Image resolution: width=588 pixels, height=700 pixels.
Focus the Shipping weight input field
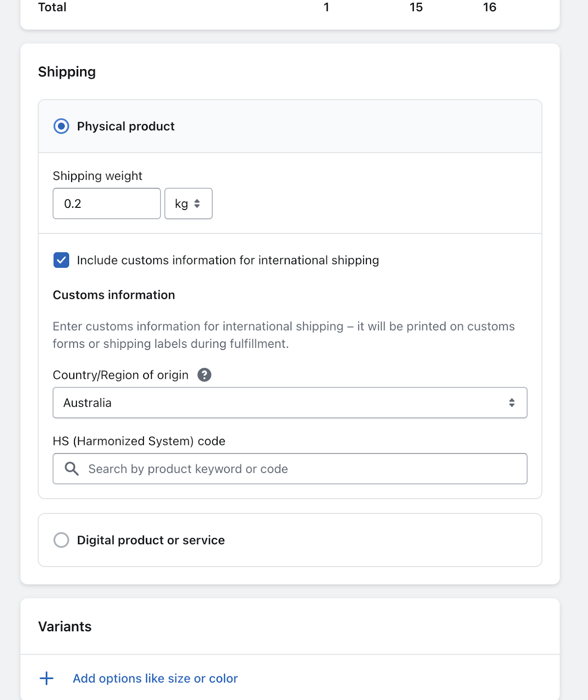(107, 204)
